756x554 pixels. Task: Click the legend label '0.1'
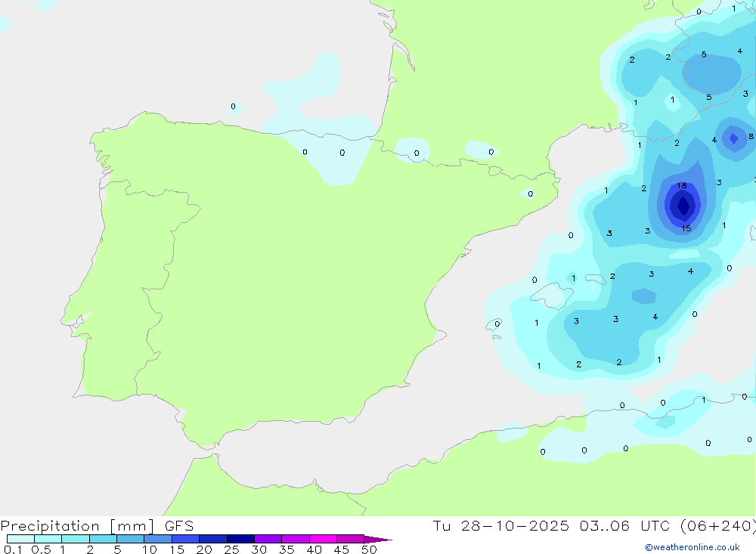click(13, 549)
